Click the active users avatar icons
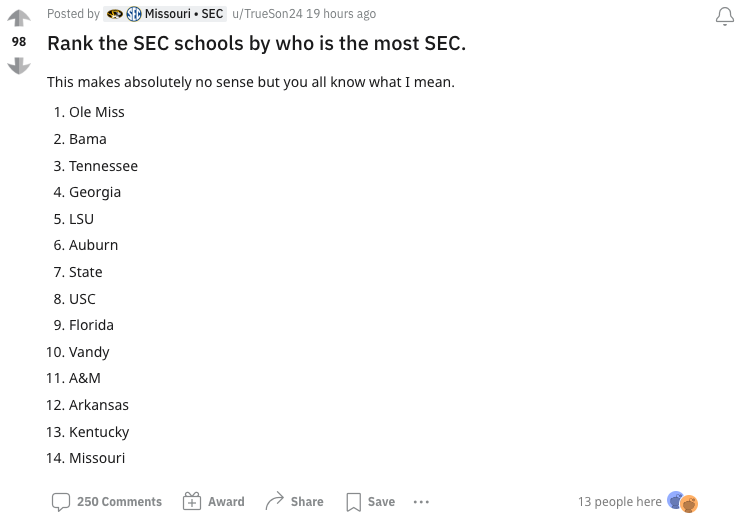 [682, 502]
